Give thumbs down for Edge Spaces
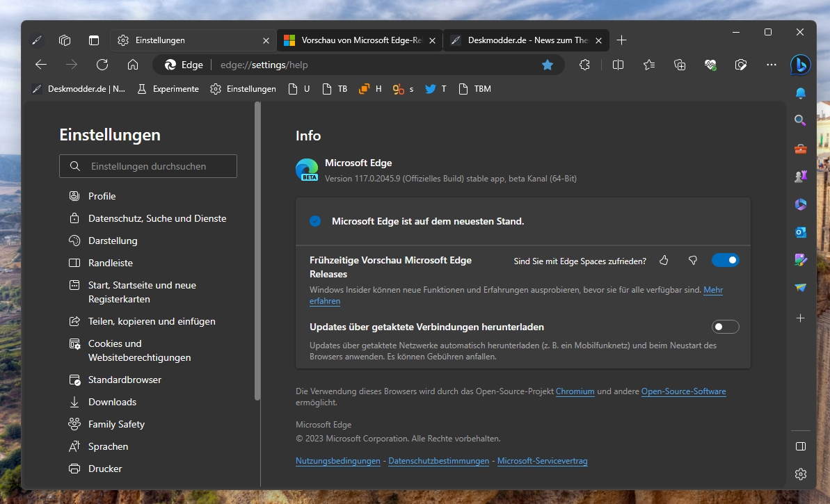 [692, 260]
